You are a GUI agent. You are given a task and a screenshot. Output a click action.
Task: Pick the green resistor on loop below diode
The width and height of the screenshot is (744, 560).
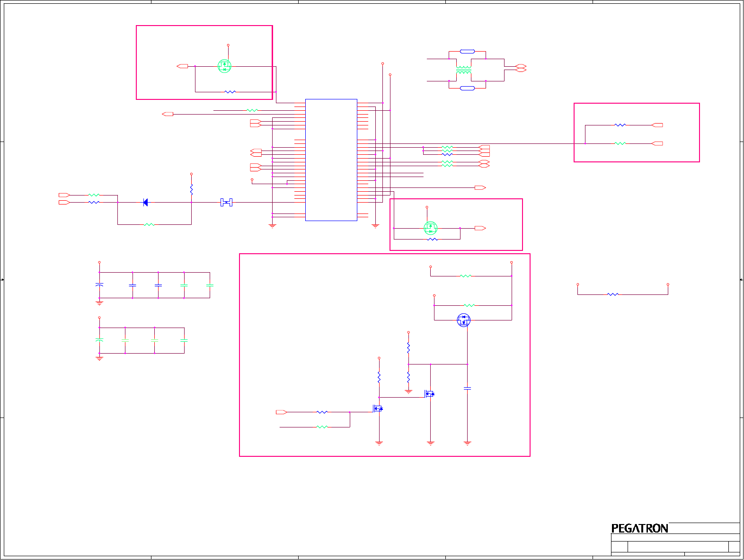149,224
